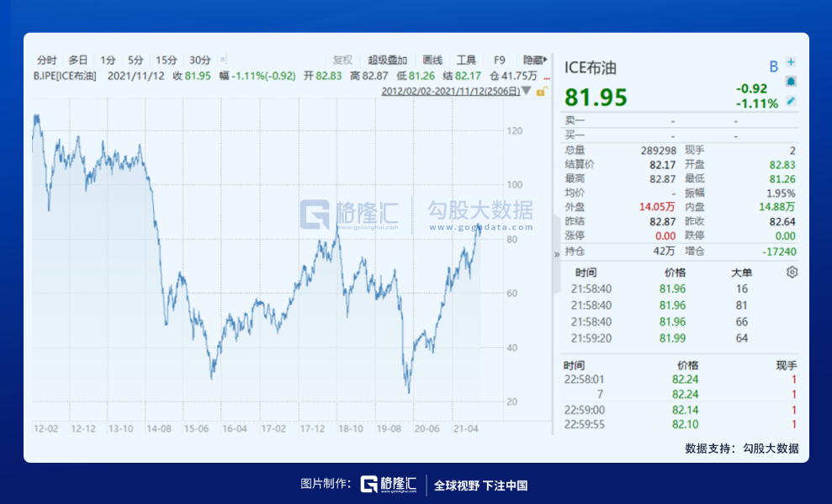Set a price alert with bell icon
This screenshot has width=832, height=504.
point(791,81)
